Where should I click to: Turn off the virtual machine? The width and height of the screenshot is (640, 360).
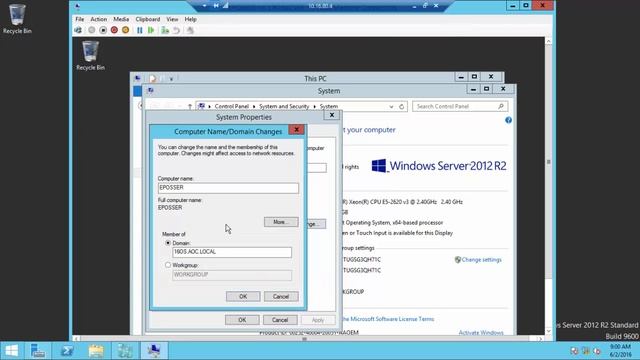[103, 30]
